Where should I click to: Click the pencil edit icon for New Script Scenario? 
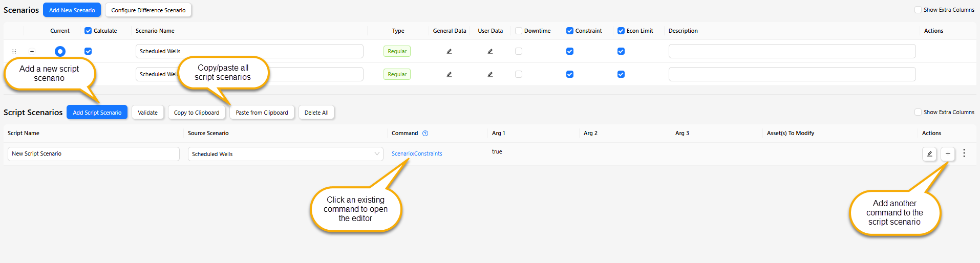[929, 154]
